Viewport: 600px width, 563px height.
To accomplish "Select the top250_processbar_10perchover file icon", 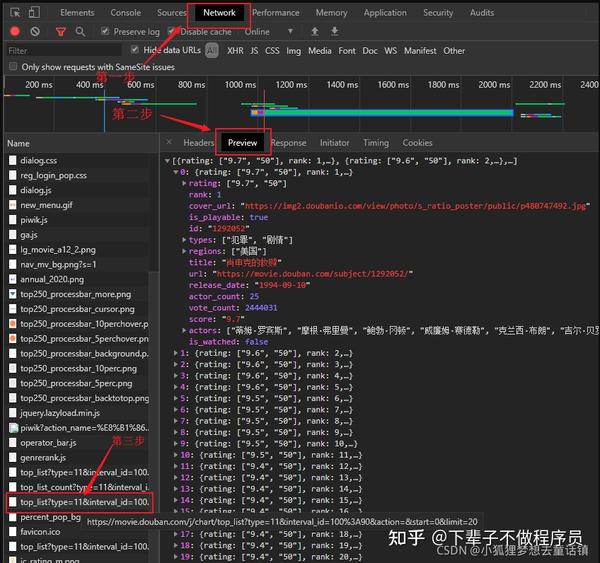I will 13,324.
